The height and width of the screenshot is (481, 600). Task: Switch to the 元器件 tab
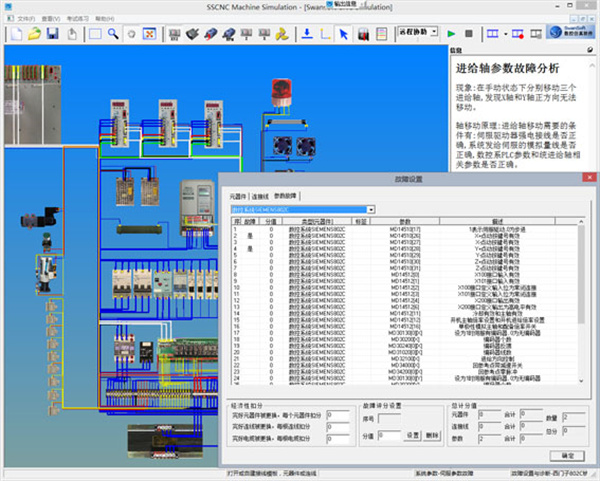click(x=237, y=196)
